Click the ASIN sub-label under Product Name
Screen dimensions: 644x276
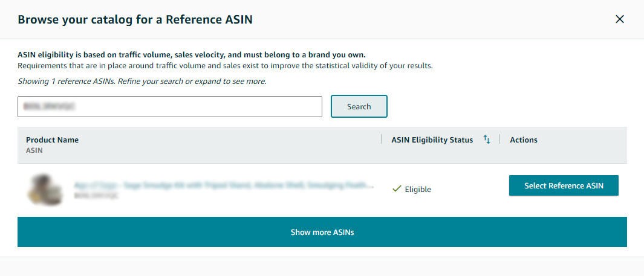(34, 150)
